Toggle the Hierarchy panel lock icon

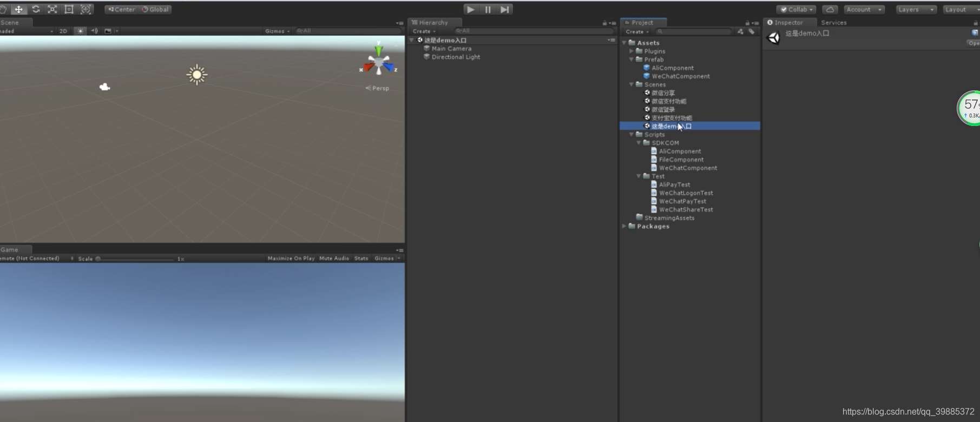[604, 23]
